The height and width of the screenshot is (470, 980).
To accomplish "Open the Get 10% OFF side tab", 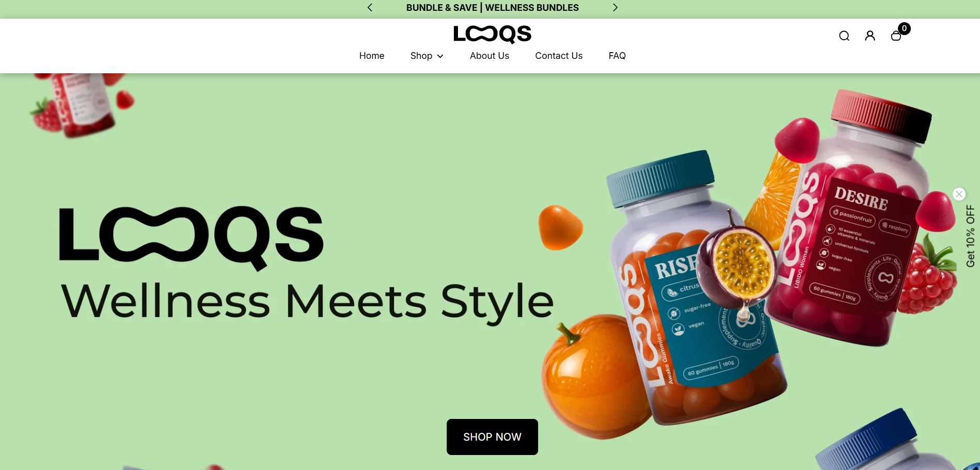I will coord(970,236).
